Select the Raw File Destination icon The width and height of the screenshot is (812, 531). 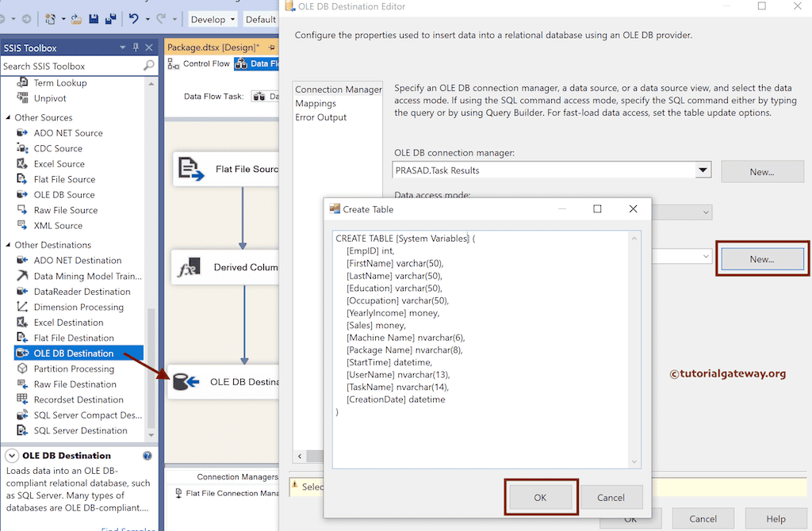coord(22,384)
